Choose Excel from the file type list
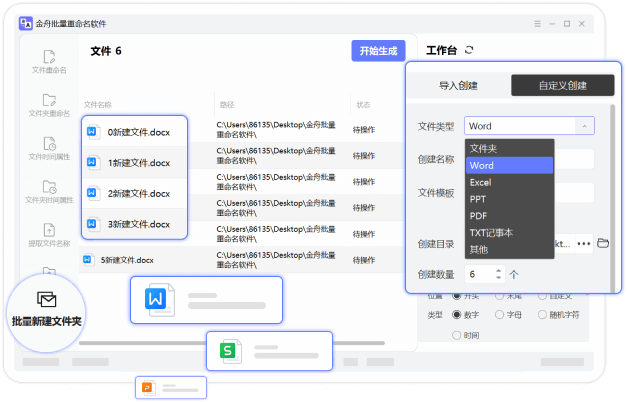This screenshot has height=402, width=627. (x=481, y=182)
